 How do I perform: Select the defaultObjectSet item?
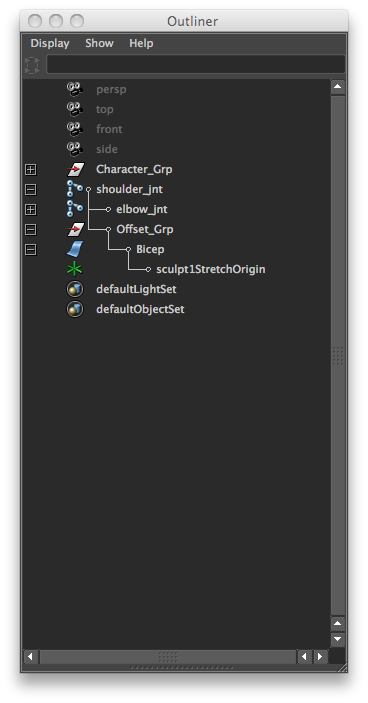140,309
